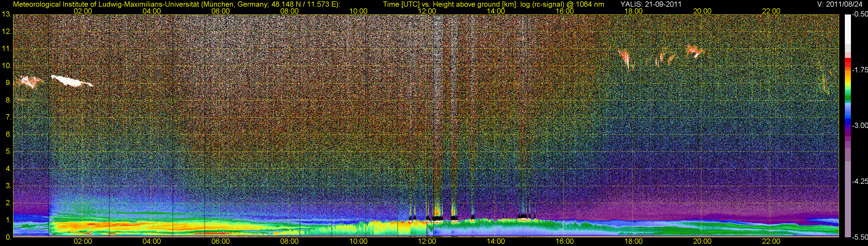Click the '20:00' label on the top time axis
868x246 pixels.
click(702, 11)
